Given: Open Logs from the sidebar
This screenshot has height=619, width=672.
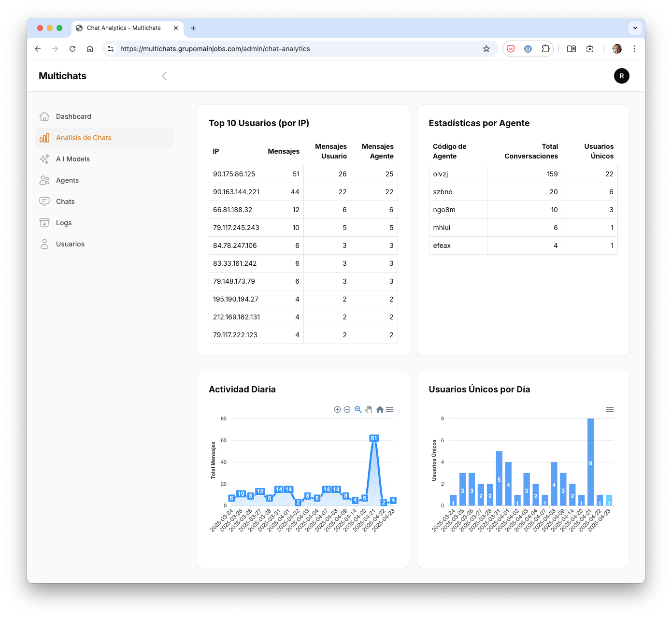Looking at the screenshot, I should tap(64, 223).
